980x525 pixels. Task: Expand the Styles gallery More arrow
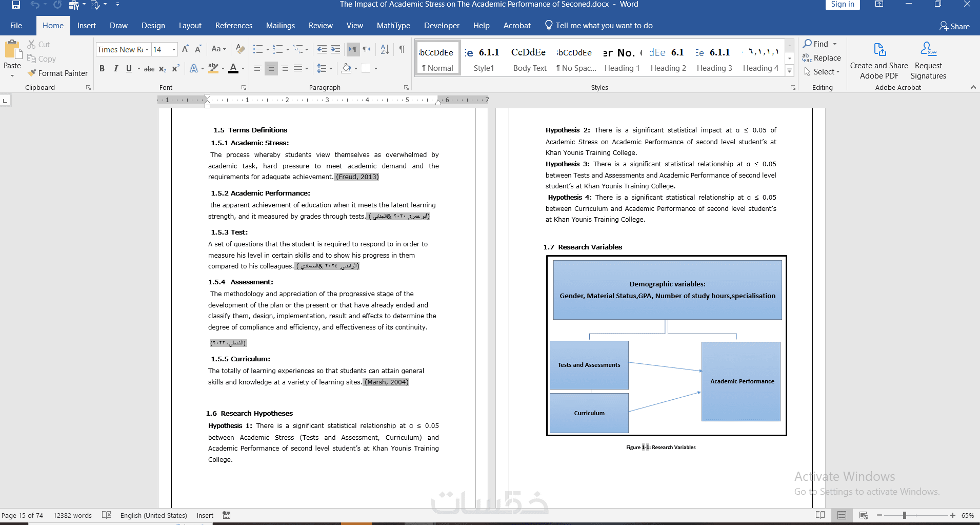(x=790, y=71)
